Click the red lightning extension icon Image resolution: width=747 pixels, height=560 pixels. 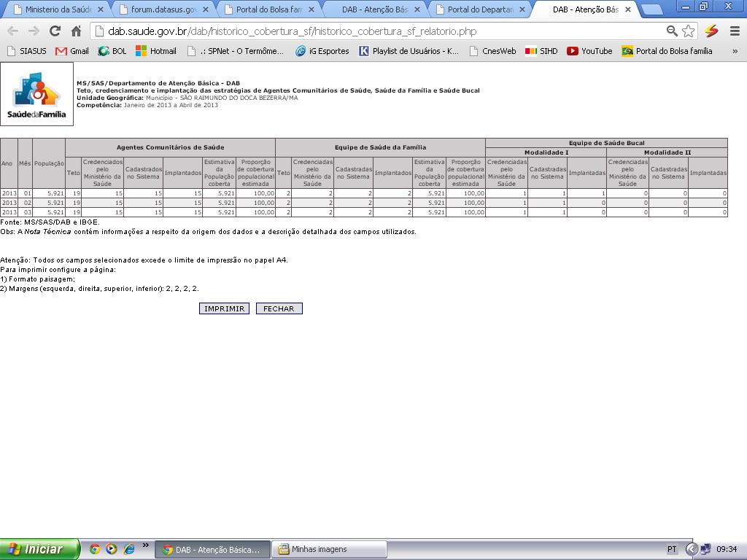711,31
